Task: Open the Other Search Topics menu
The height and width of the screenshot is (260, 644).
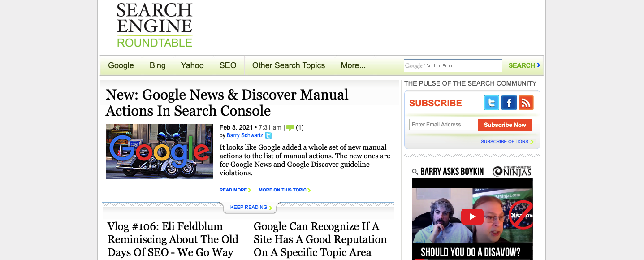Action: point(289,65)
